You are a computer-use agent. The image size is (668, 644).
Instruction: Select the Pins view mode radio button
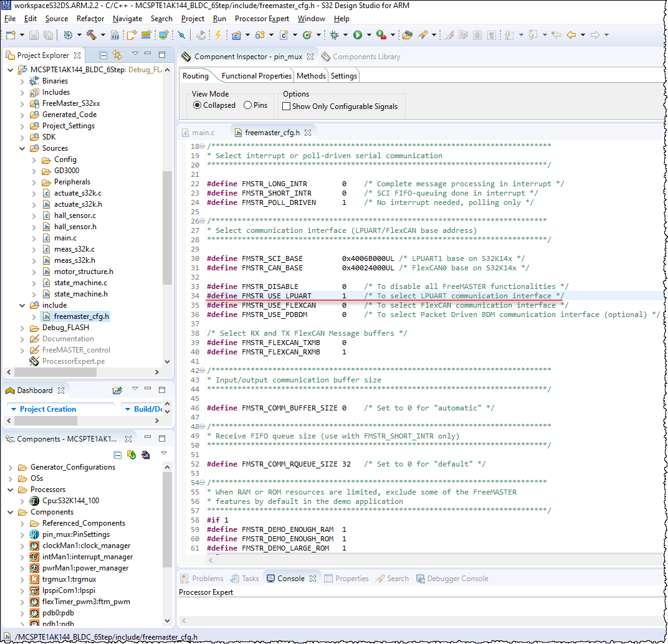click(248, 105)
